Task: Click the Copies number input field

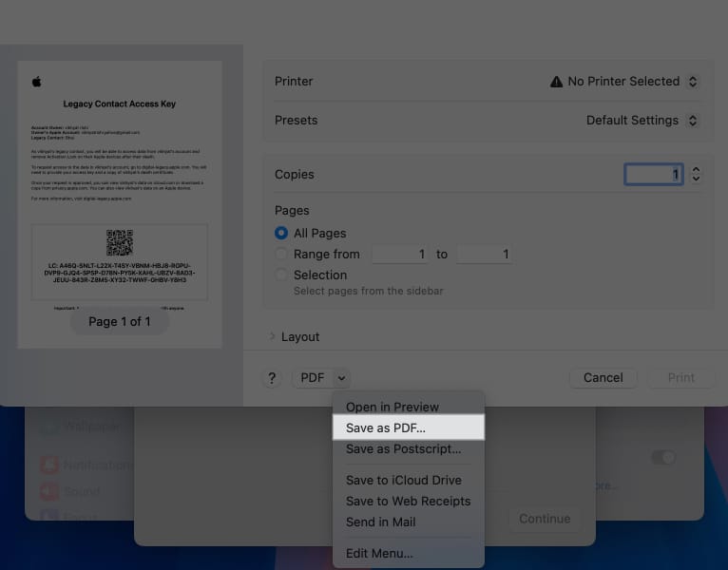Action: pyautogui.click(x=653, y=174)
